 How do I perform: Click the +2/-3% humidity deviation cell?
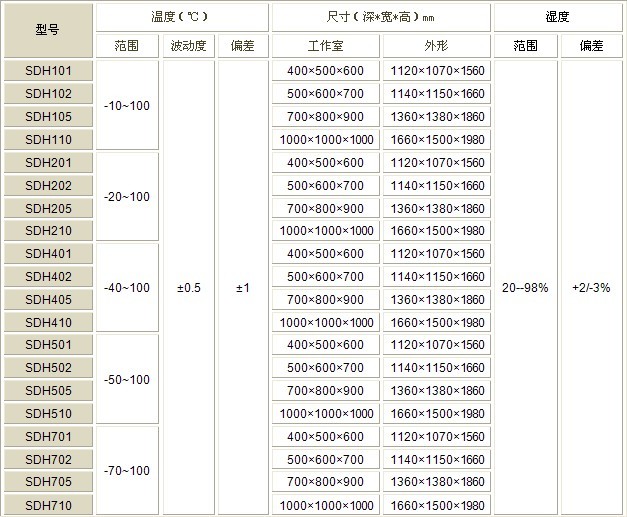(591, 288)
